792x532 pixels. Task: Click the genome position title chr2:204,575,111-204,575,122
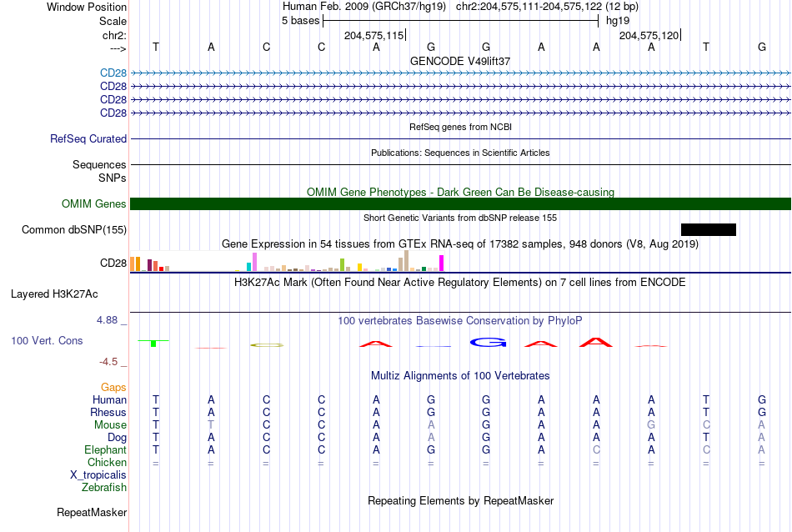529,7
